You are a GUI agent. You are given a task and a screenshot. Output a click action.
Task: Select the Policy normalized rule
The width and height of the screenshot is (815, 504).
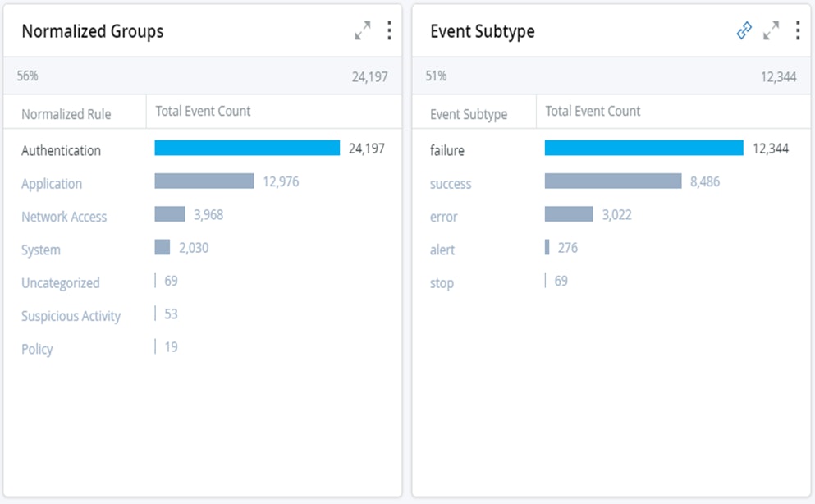pyautogui.click(x=37, y=349)
